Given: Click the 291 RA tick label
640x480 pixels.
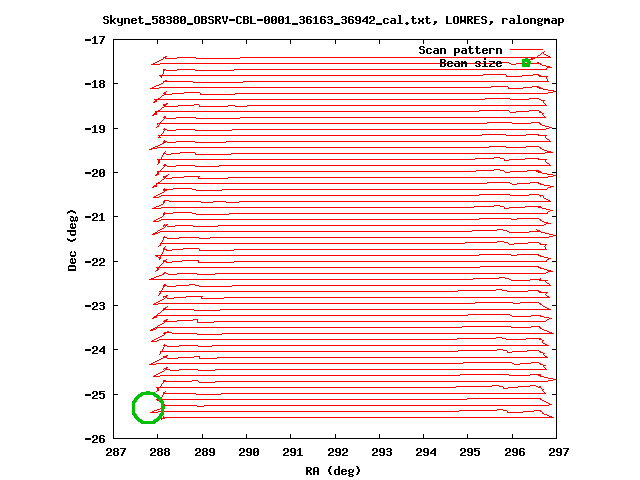Looking at the screenshot, I should click(x=293, y=452).
